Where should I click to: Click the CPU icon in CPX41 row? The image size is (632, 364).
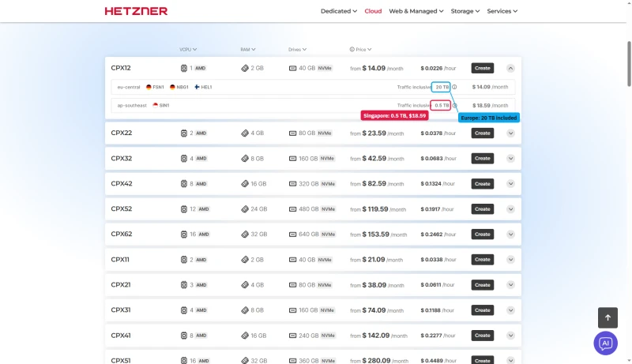184,336
